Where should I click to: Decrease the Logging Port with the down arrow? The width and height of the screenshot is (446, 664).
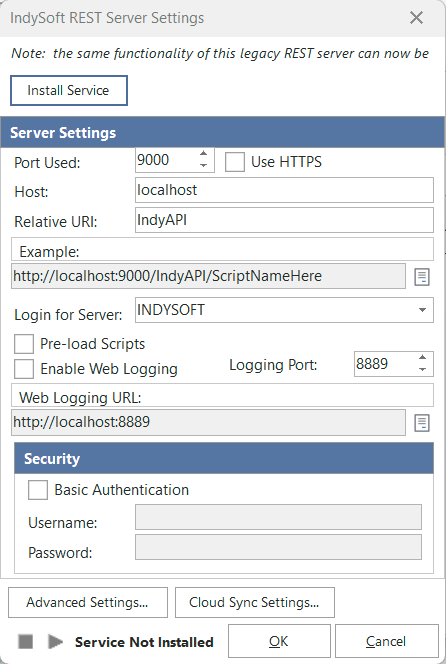click(x=422, y=370)
